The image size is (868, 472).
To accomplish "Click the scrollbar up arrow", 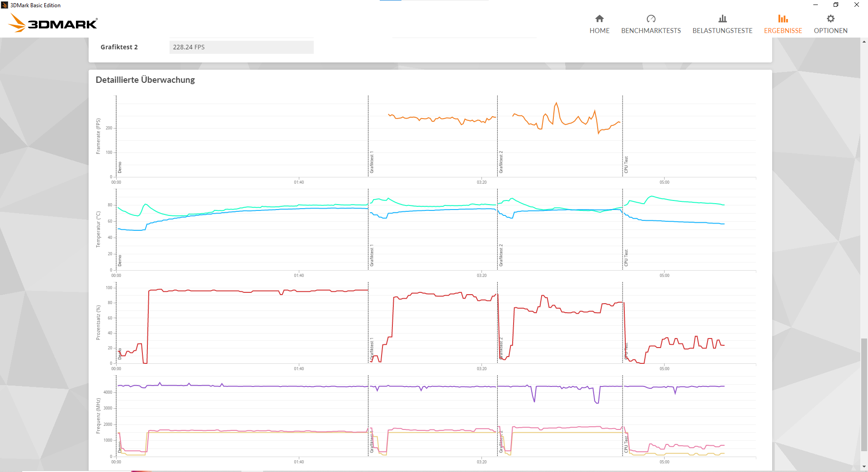I will coord(864,42).
